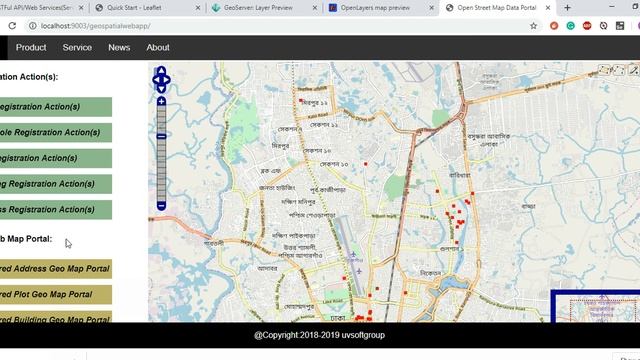Viewport: 640px width, 360px height.
Task: View site information icon in address bar
Action: pos(32,26)
